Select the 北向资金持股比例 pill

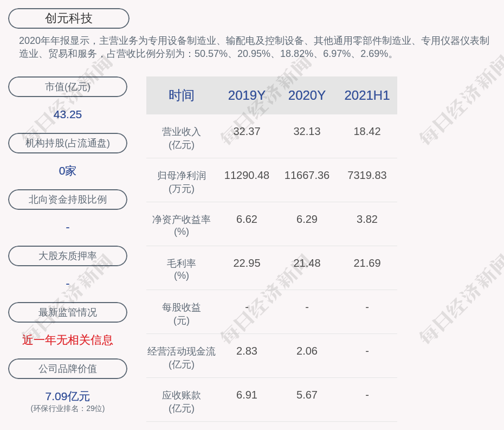[68, 200]
